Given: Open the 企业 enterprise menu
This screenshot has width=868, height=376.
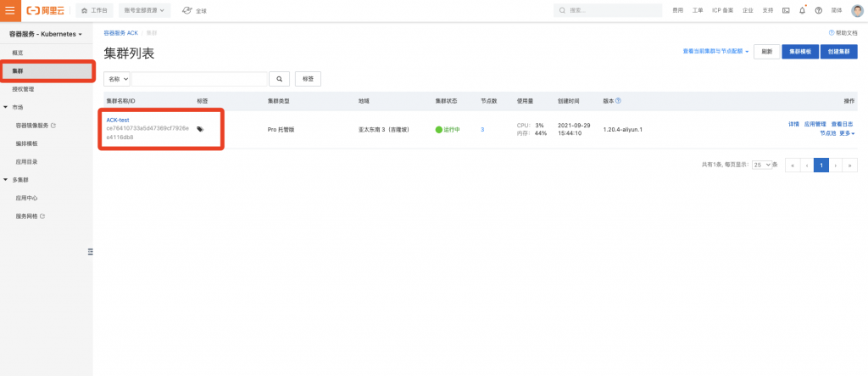Looking at the screenshot, I should click(748, 10).
